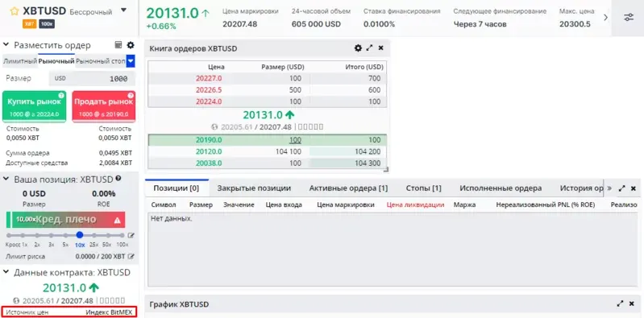This screenshot has width=644, height=318.
Task: Open the Place Order settings gear
Action: pos(131,45)
